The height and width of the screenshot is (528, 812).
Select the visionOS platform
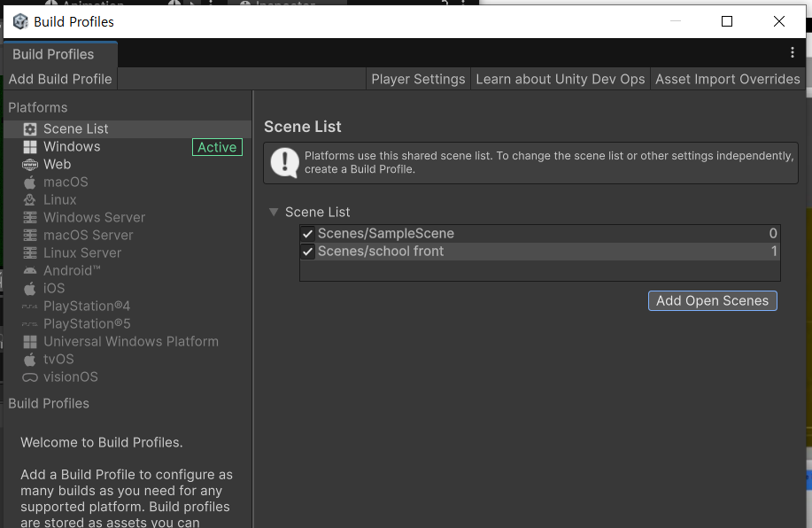tap(128, 377)
